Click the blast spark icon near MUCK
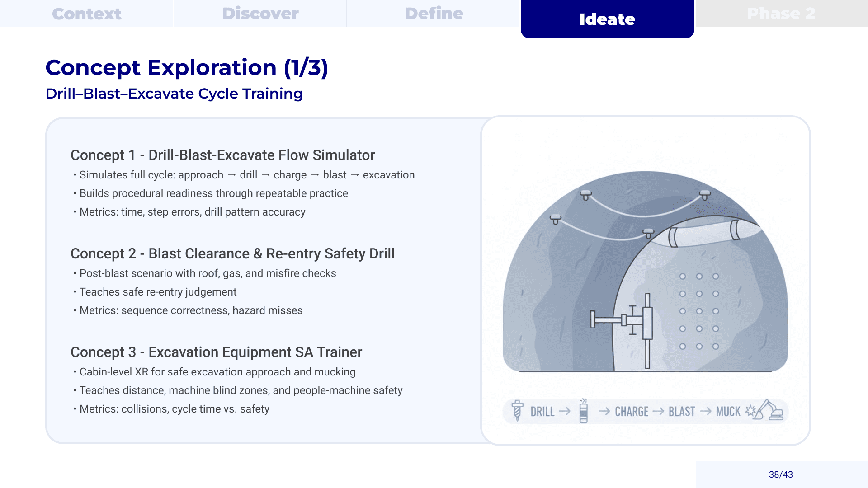Image resolution: width=868 pixels, height=488 pixels. click(751, 411)
